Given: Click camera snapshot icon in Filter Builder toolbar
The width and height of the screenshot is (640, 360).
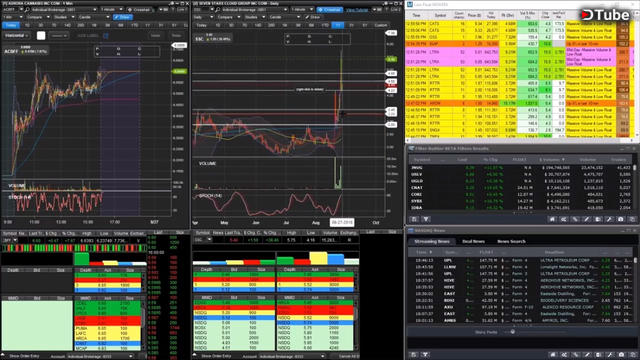Looking at the screenshot, I should [x=621, y=219].
